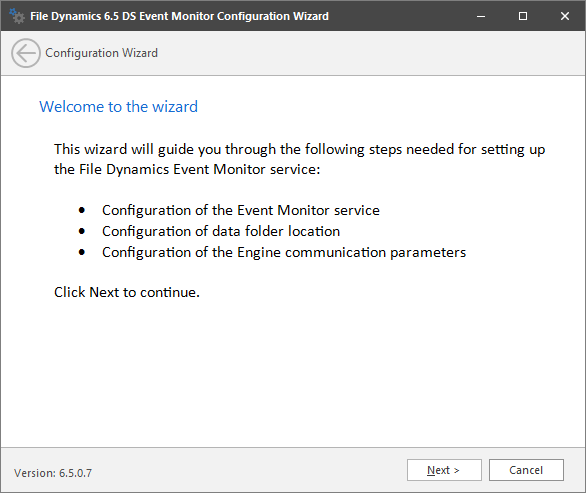Open the gear app icon system menu
Viewport: 586px width, 493px height.
(17, 16)
